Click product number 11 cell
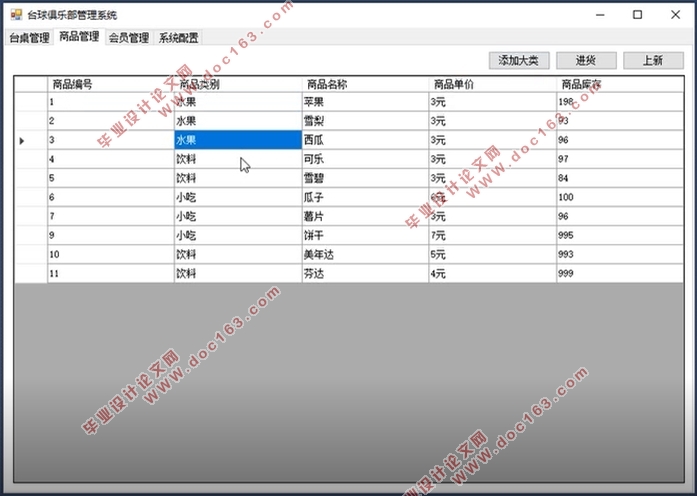 (111, 274)
